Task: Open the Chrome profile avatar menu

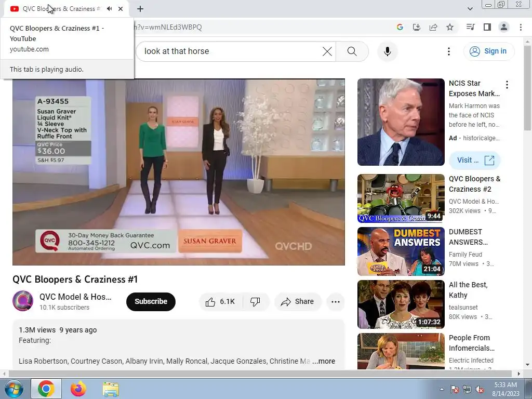Action: click(x=504, y=27)
